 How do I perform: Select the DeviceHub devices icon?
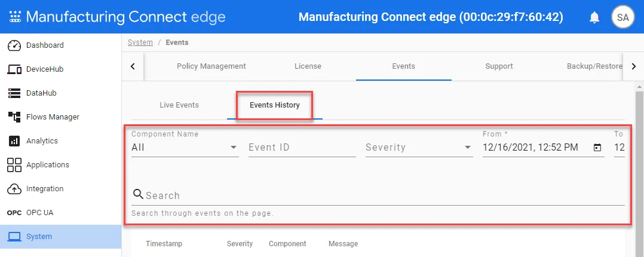tap(14, 69)
